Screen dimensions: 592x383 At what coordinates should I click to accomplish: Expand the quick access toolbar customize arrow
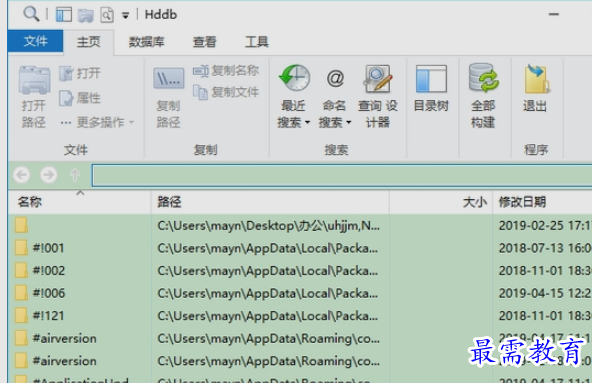coord(125,15)
